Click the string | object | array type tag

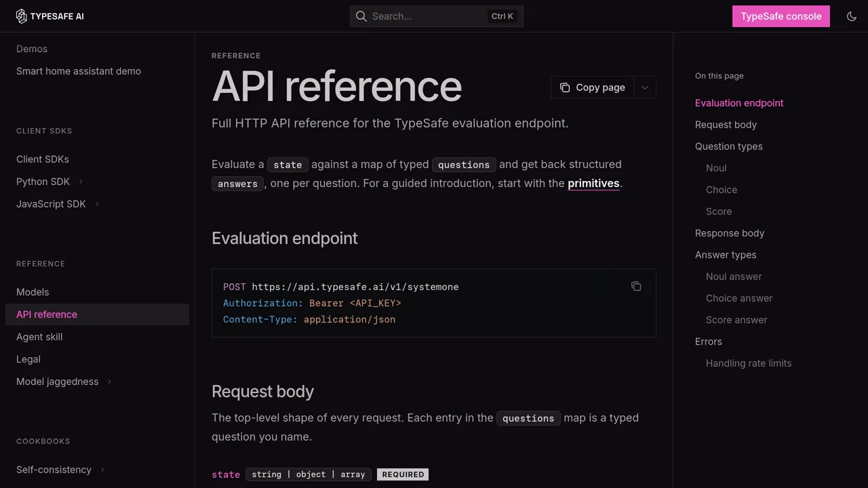click(309, 474)
